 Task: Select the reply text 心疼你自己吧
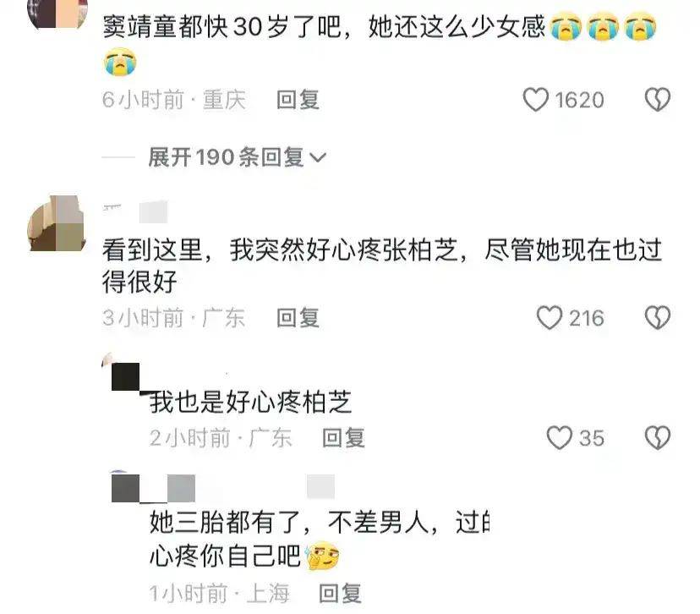pyautogui.click(x=226, y=556)
